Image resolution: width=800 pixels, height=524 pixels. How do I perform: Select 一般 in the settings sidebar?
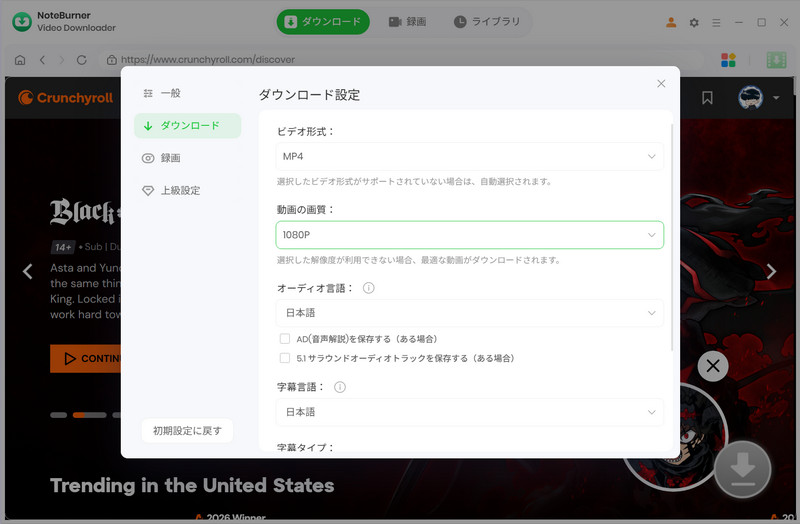[x=187, y=93]
